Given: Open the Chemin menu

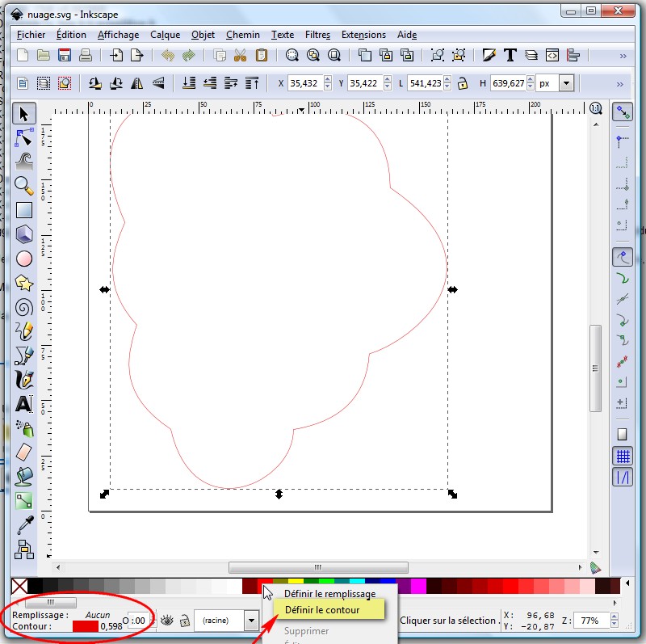Looking at the screenshot, I should click(x=243, y=35).
